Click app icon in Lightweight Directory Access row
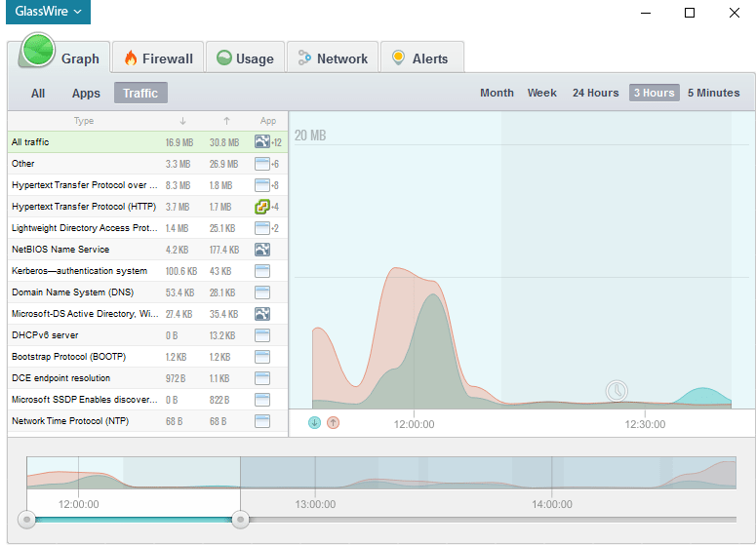Viewport: 756px width, 545px height. [x=262, y=228]
